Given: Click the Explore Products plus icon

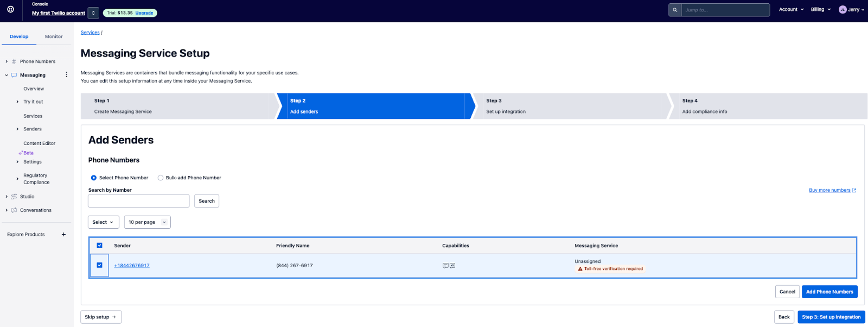Looking at the screenshot, I should click(x=63, y=235).
